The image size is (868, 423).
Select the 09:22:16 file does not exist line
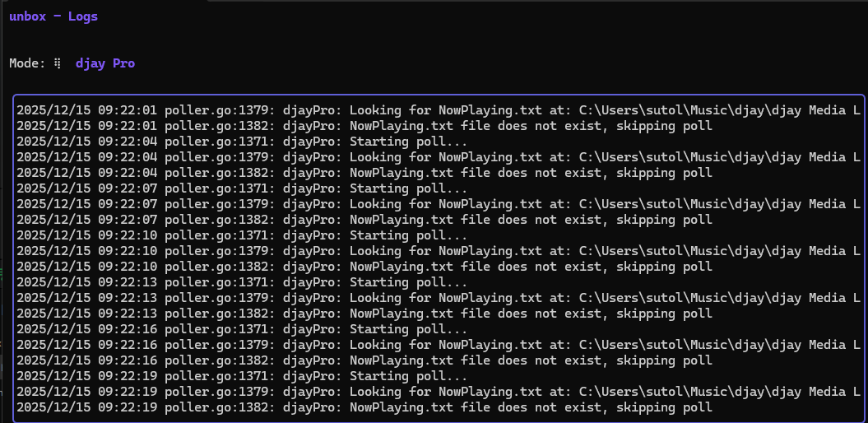pos(364,360)
